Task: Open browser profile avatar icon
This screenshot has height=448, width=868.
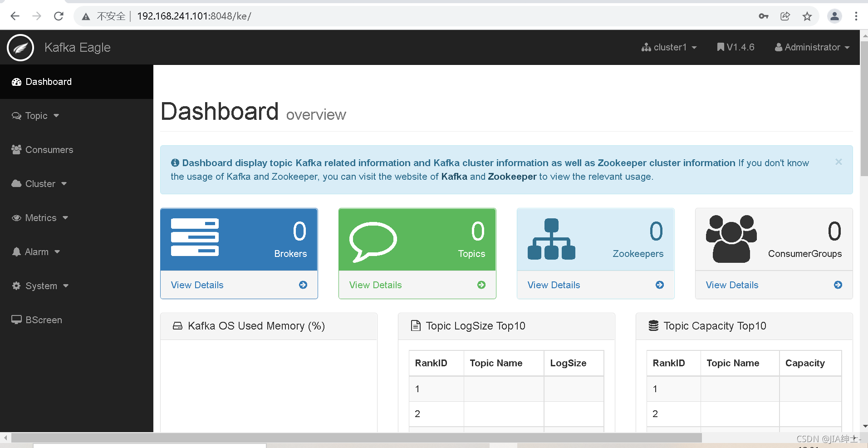Action: (x=834, y=16)
